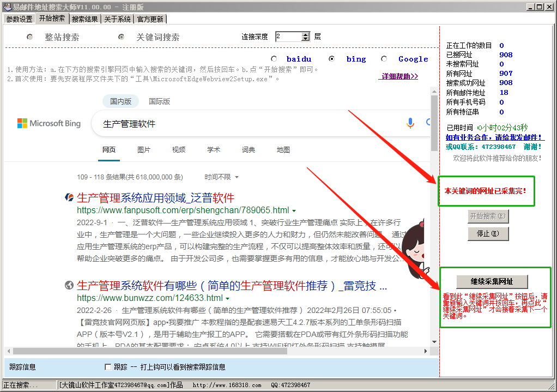Click the 开始搜索 button

488,216
